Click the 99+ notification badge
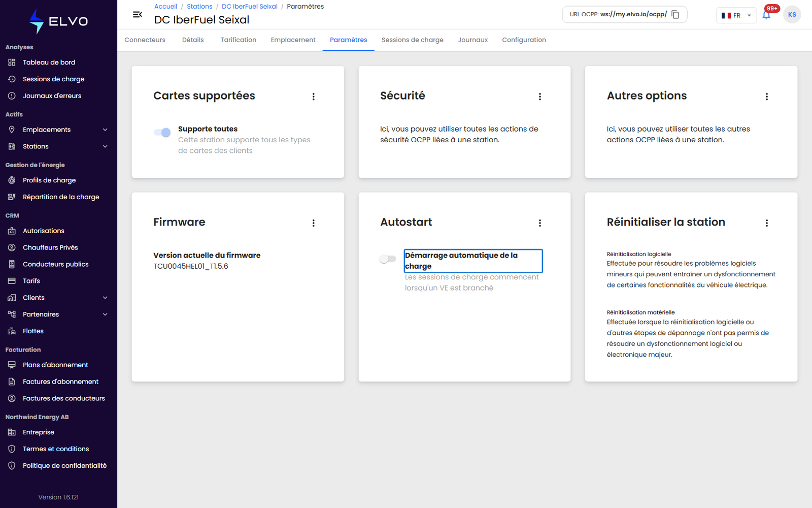This screenshot has height=508, width=812. pos(772,9)
